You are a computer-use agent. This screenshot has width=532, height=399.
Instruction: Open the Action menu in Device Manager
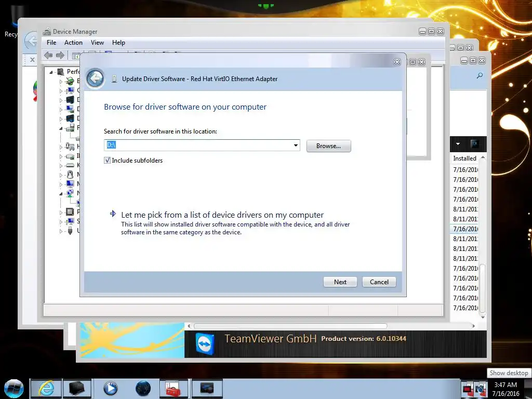73,43
